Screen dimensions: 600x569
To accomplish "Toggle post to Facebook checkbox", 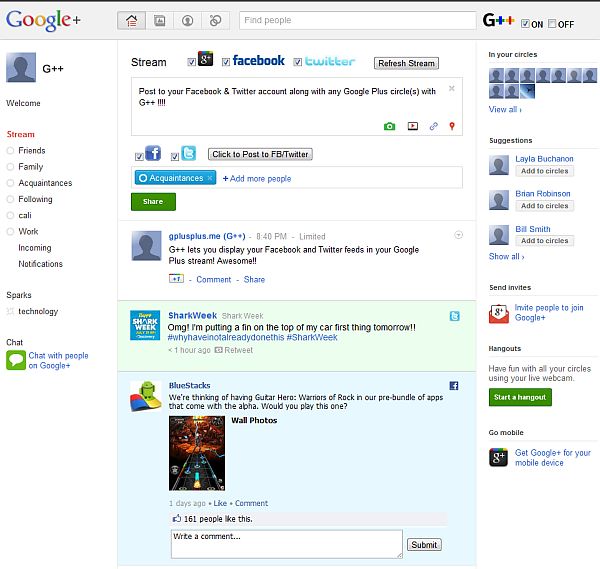I will pos(139,157).
